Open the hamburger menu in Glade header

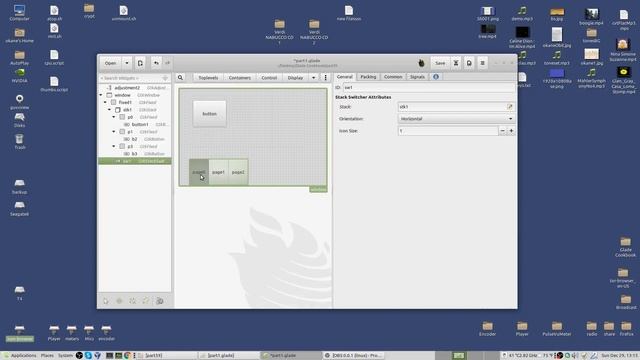pos(482,63)
